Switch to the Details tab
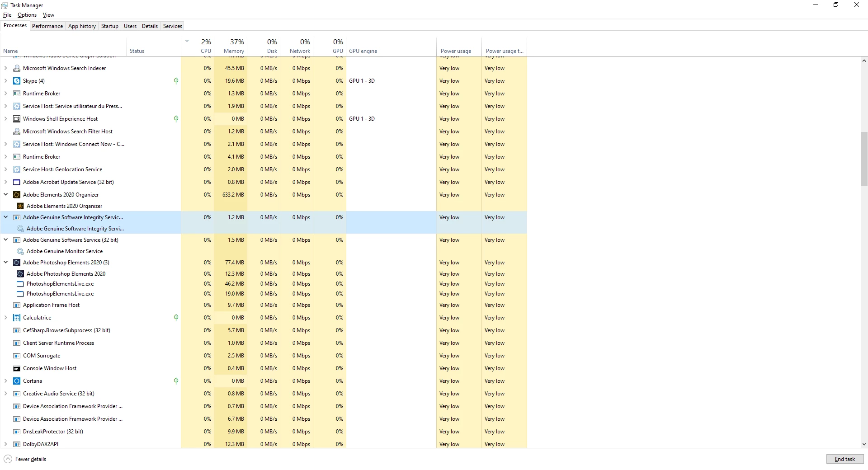 tap(150, 26)
